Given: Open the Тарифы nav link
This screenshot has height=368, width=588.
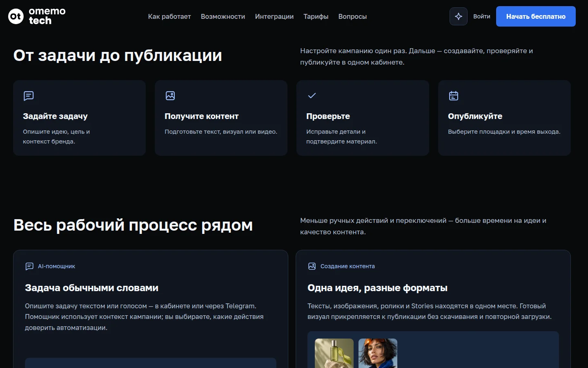Looking at the screenshot, I should [316, 16].
